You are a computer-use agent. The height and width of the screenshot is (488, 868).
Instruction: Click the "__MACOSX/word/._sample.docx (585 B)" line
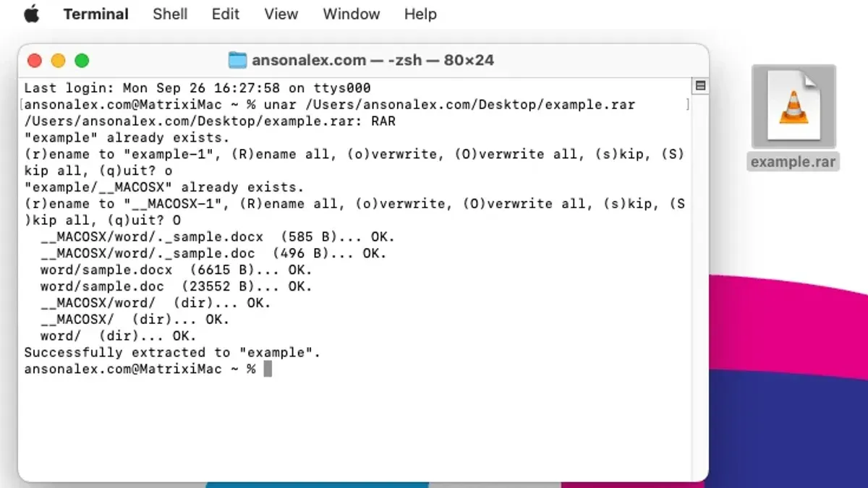[218, 237]
